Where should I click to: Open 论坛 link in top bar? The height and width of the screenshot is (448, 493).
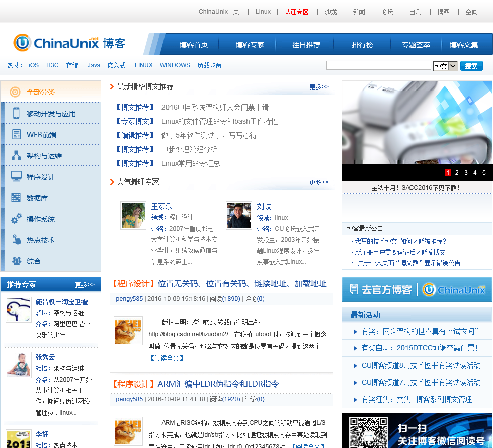[x=387, y=12]
